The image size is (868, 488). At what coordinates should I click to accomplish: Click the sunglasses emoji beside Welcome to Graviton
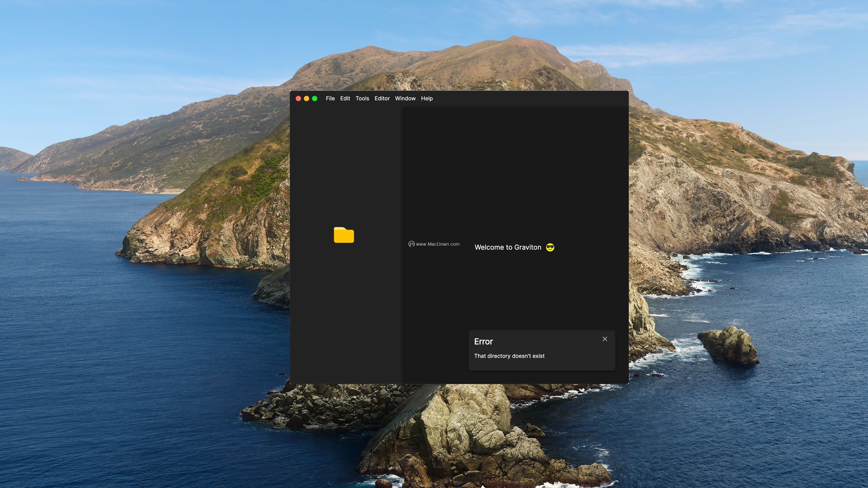(550, 247)
